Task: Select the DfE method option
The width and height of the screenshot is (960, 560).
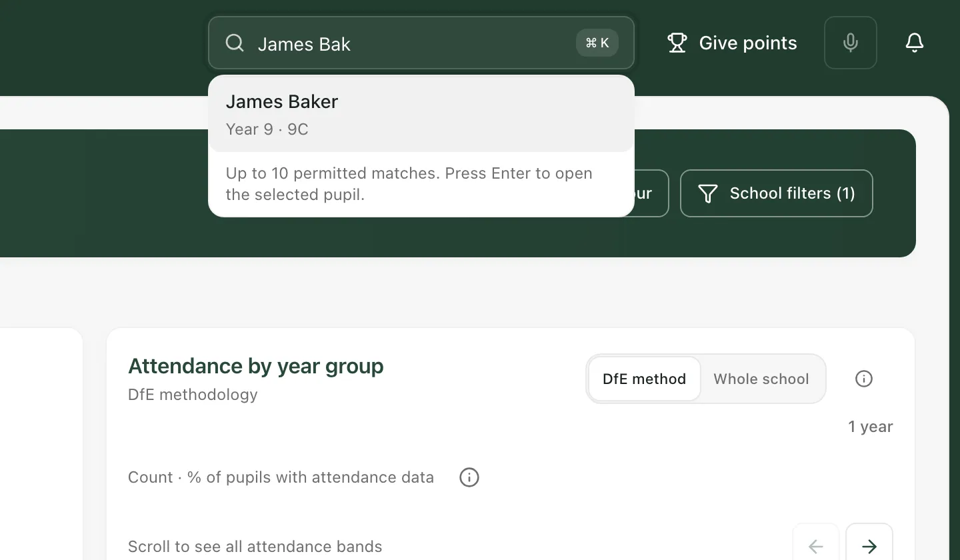Action: [644, 379]
